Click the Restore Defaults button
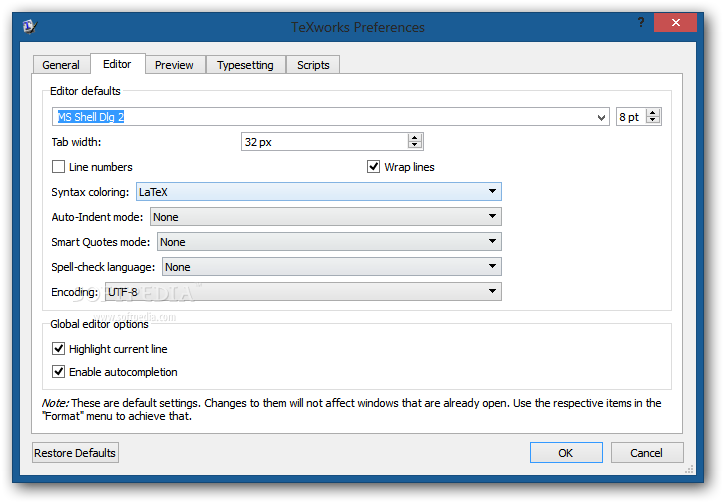The height and width of the screenshot is (503, 724). click(x=75, y=453)
